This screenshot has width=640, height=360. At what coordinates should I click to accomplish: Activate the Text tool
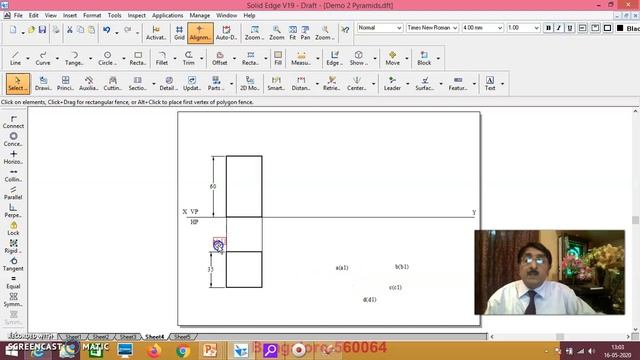(490, 83)
